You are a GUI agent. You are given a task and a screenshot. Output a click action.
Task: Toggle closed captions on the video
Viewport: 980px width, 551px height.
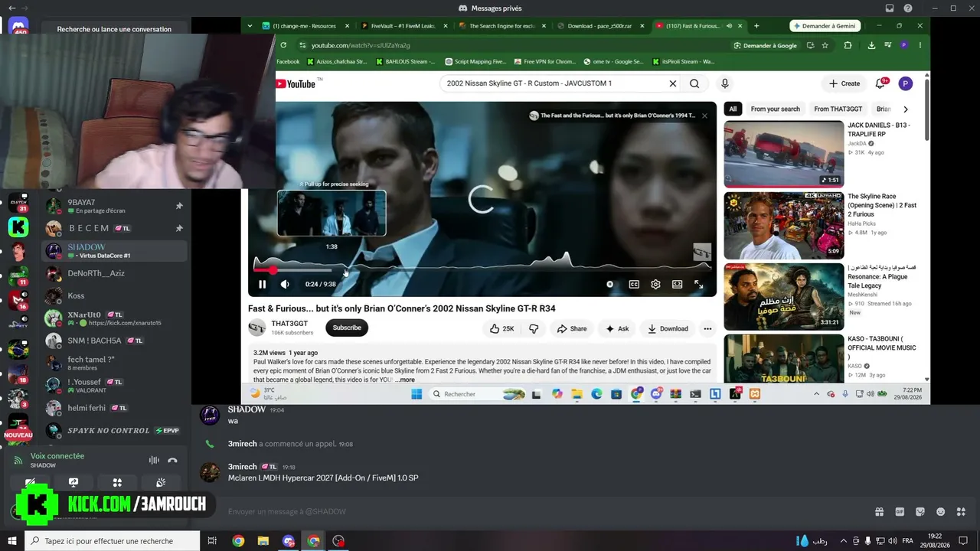pos(634,284)
